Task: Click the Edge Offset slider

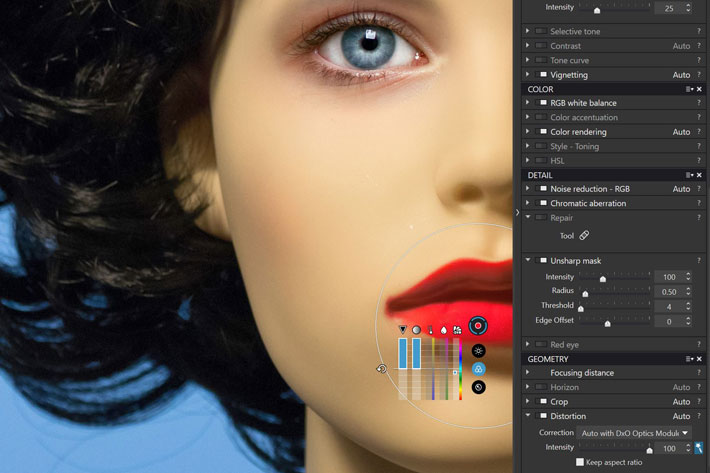Action: coord(614,320)
